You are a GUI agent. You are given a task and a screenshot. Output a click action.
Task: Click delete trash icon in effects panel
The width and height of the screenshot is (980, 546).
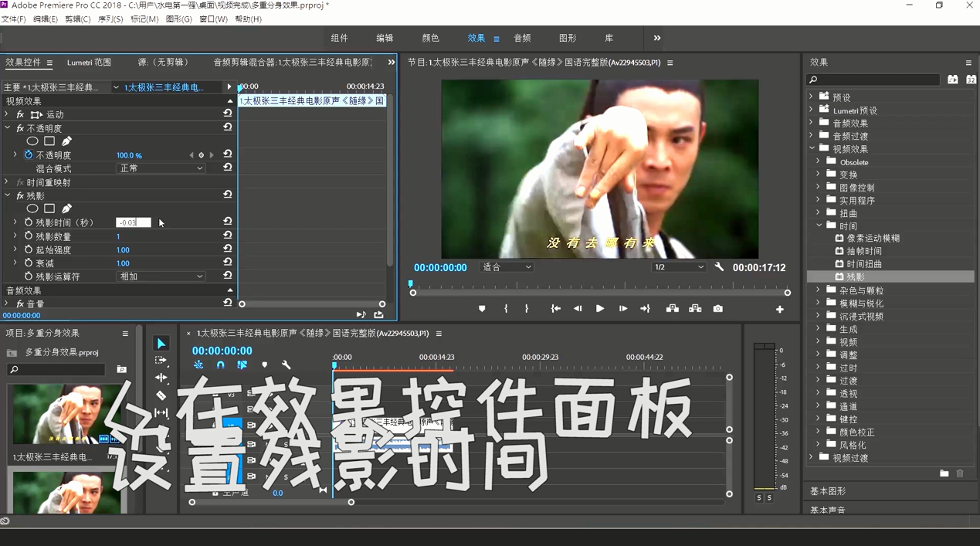coord(960,473)
